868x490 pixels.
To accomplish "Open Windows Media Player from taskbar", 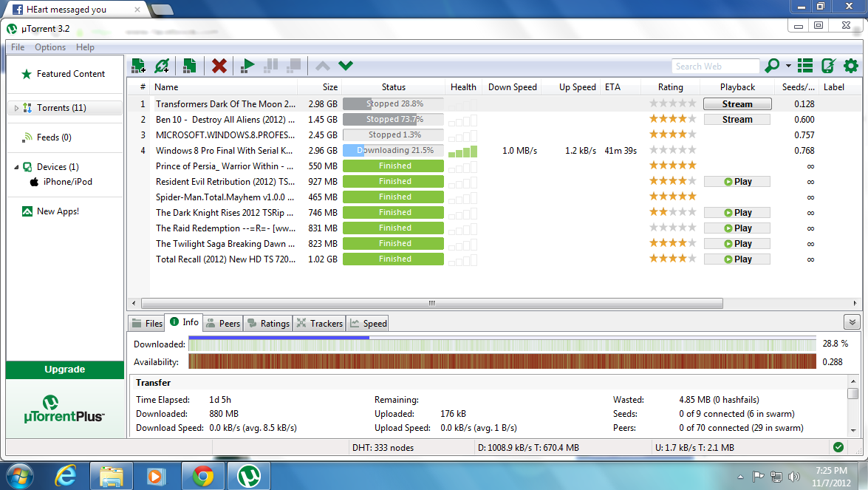I will click(157, 476).
